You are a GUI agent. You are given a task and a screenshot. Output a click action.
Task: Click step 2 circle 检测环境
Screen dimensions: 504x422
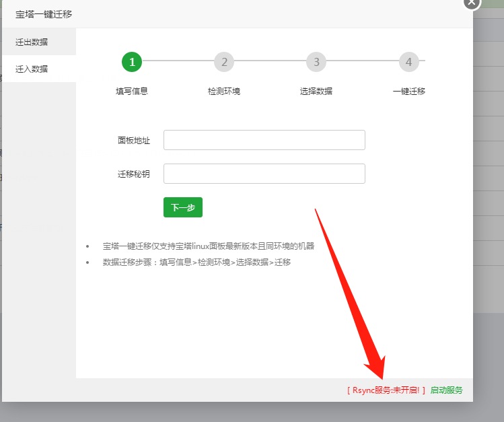point(224,62)
